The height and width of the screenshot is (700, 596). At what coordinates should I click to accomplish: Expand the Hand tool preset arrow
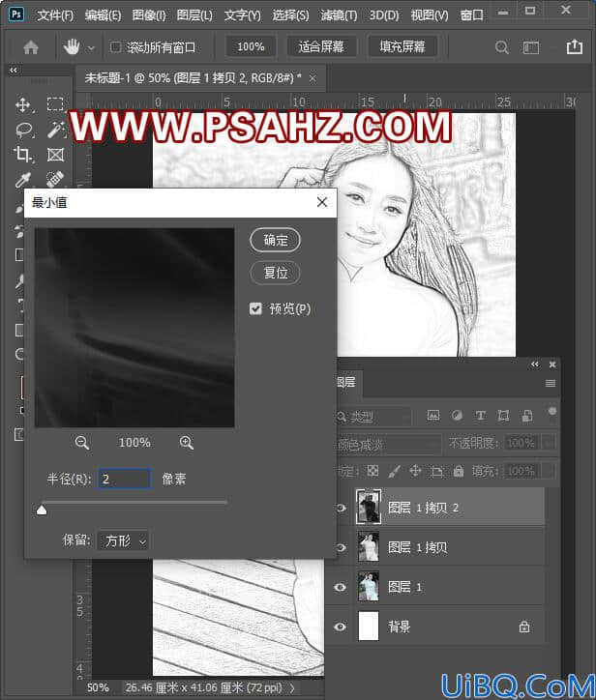(91, 47)
